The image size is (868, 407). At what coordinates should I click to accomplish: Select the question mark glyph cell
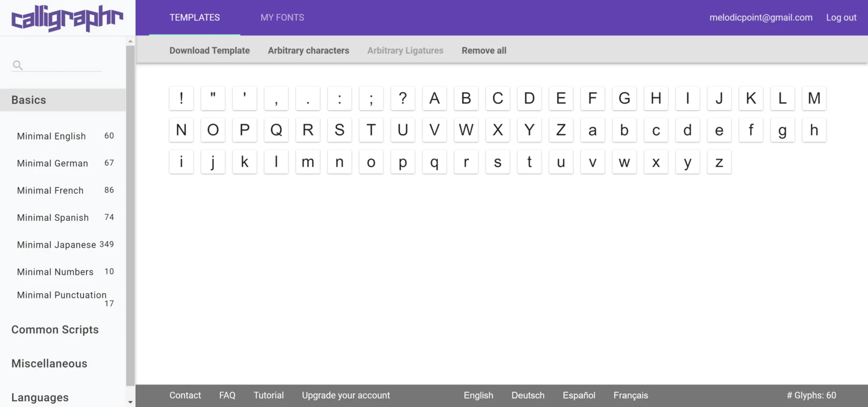(402, 98)
